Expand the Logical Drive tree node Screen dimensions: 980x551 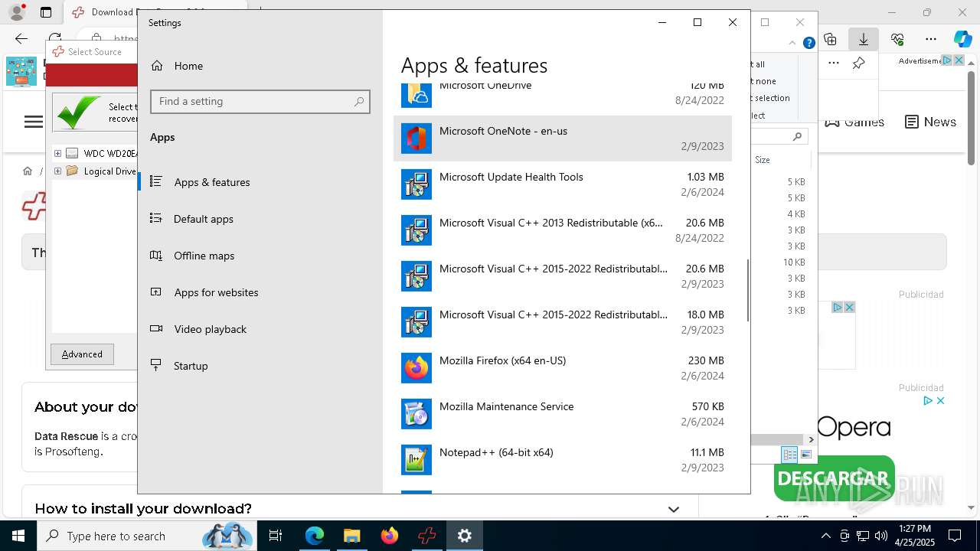click(x=57, y=171)
